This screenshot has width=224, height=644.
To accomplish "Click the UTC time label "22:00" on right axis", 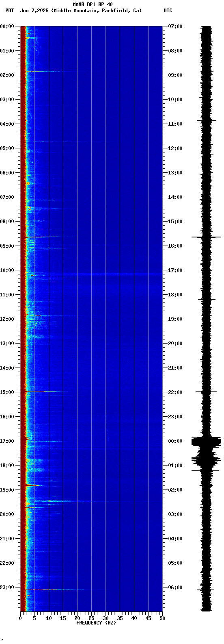I will (x=175, y=392).
